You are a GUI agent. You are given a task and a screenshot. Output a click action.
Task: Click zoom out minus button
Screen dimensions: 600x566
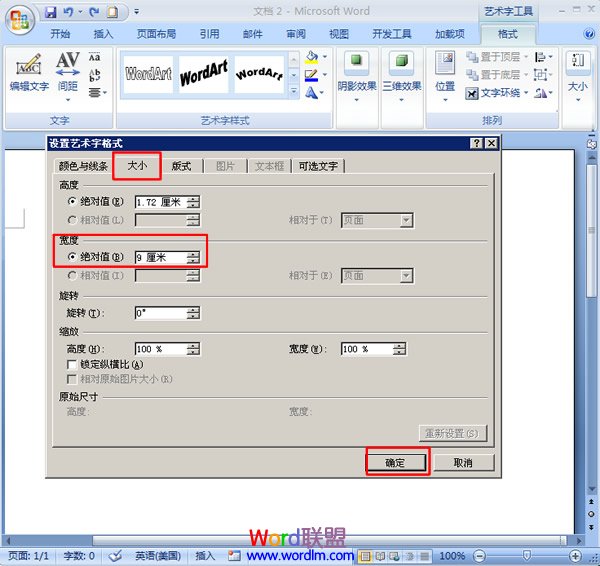pos(479,556)
